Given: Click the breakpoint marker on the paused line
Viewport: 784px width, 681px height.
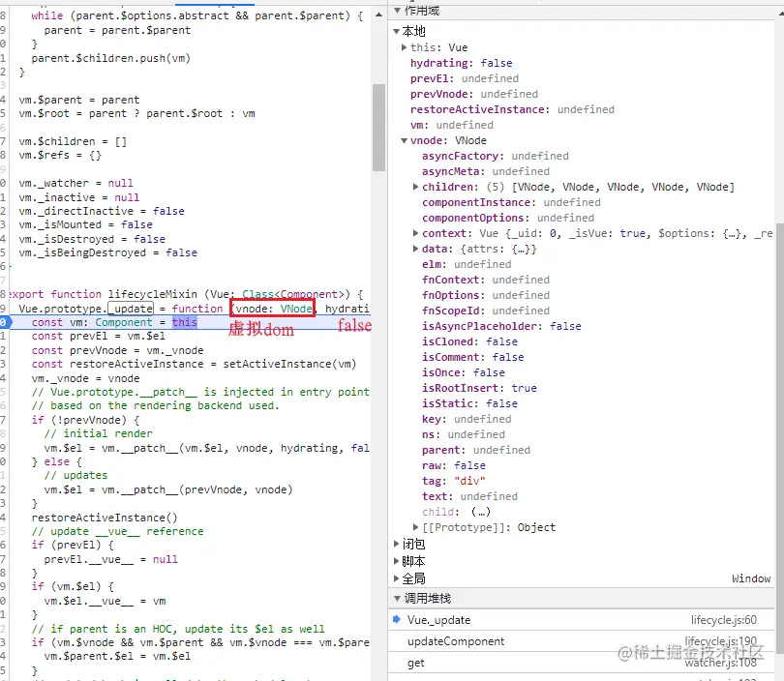Looking at the screenshot, I should pos(4,322).
